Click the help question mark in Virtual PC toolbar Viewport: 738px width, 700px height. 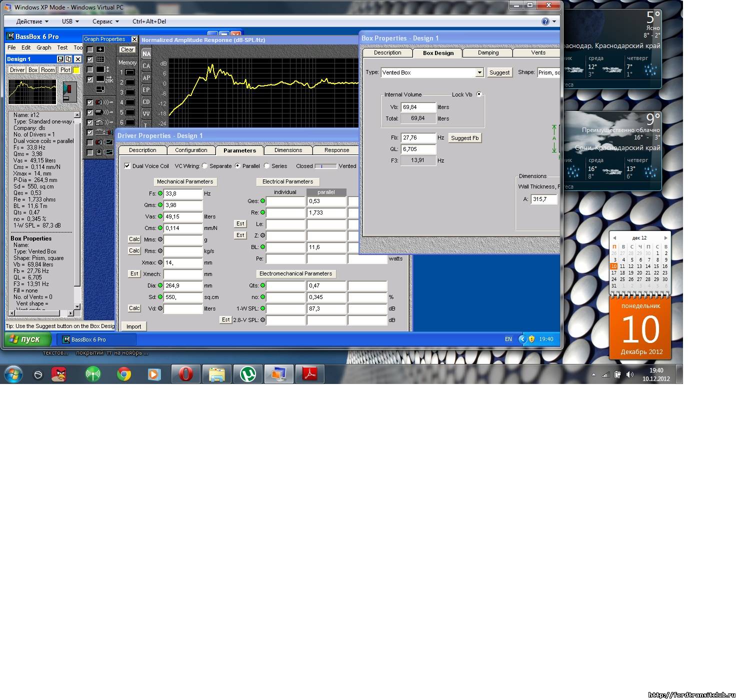[x=545, y=21]
